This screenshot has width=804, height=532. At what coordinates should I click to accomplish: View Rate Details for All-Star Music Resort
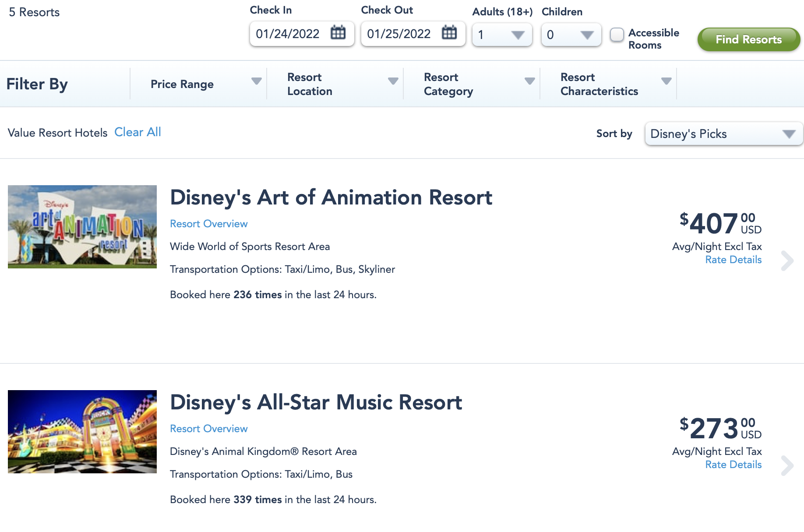click(x=733, y=465)
